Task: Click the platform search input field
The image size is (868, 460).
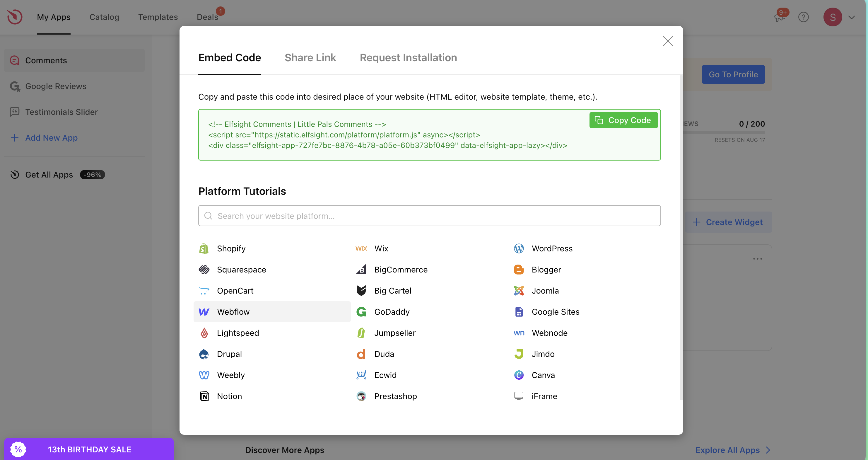Action: click(x=429, y=216)
